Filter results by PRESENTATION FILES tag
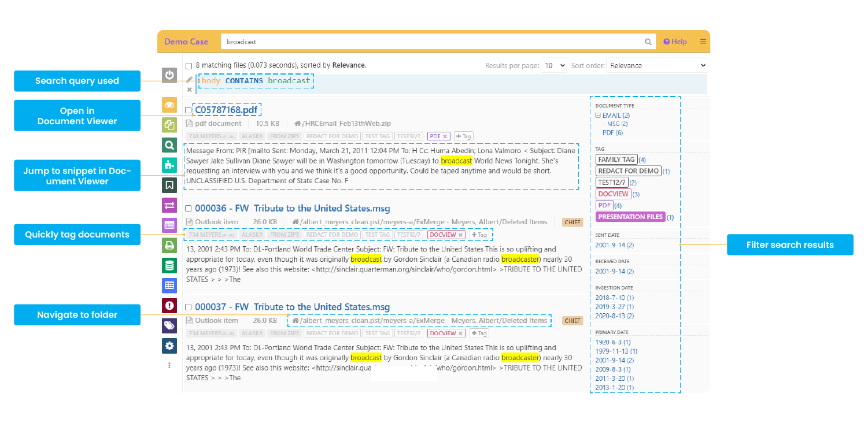The image size is (868, 423). coord(629,216)
